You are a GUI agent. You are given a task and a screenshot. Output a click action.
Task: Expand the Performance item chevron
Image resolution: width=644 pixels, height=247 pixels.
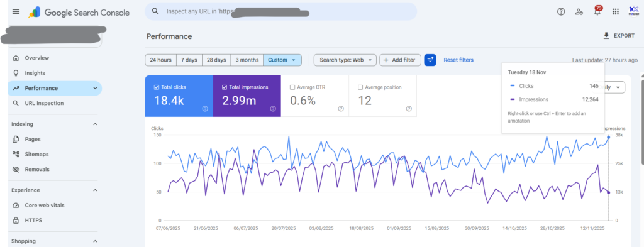[x=96, y=88]
